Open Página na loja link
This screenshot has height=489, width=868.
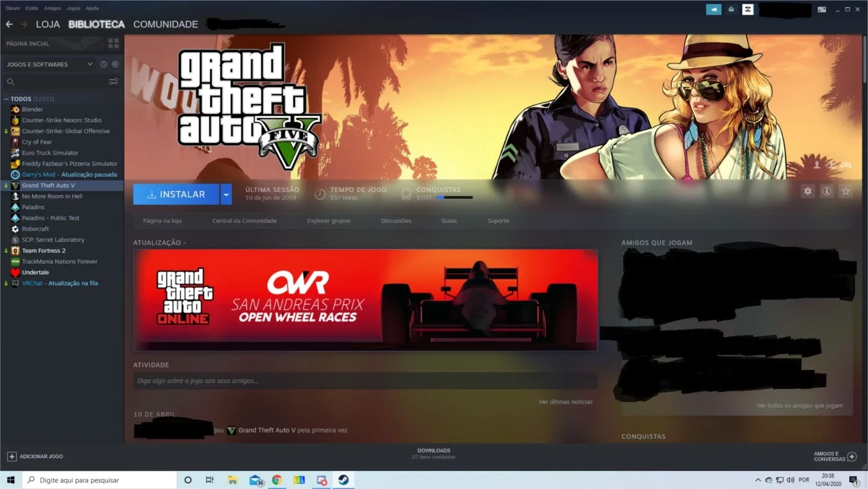coord(162,221)
